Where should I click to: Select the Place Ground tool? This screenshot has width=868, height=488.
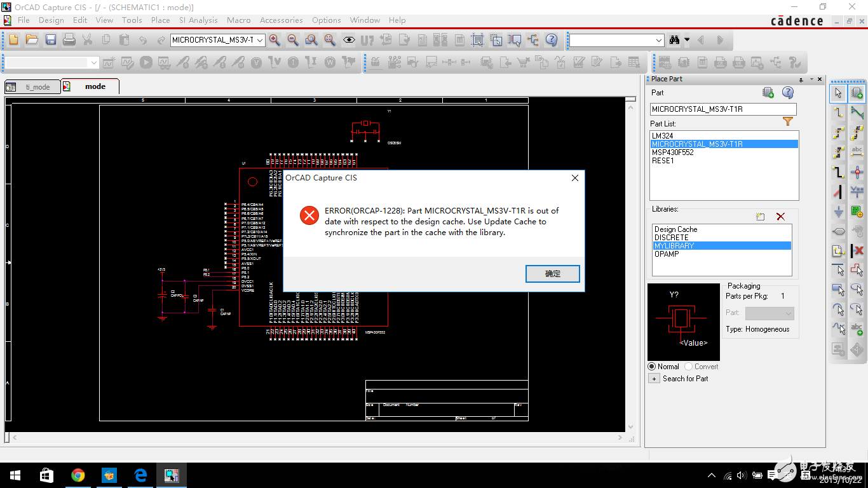click(x=837, y=212)
